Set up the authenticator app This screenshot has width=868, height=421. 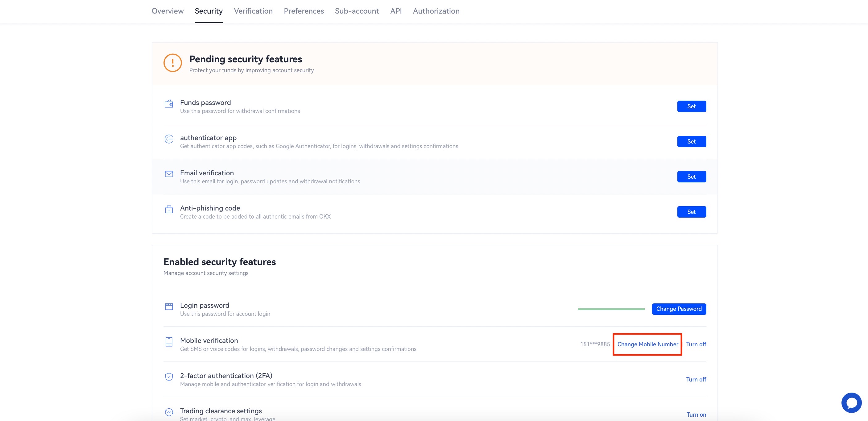click(692, 142)
